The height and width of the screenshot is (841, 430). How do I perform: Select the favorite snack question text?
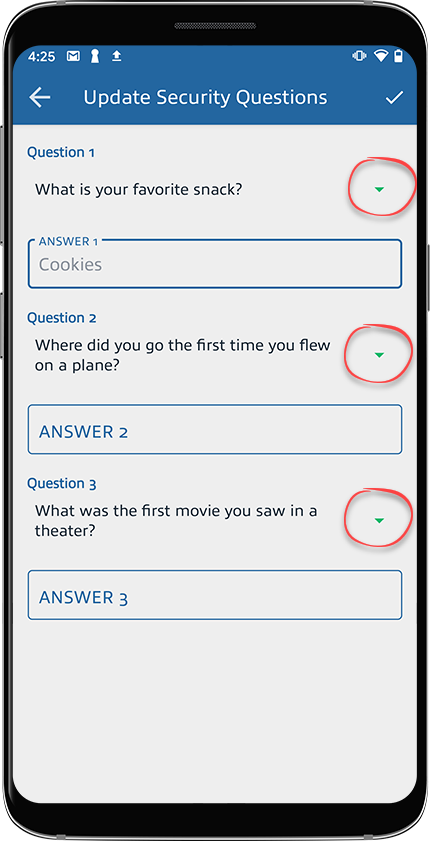pos(139,189)
